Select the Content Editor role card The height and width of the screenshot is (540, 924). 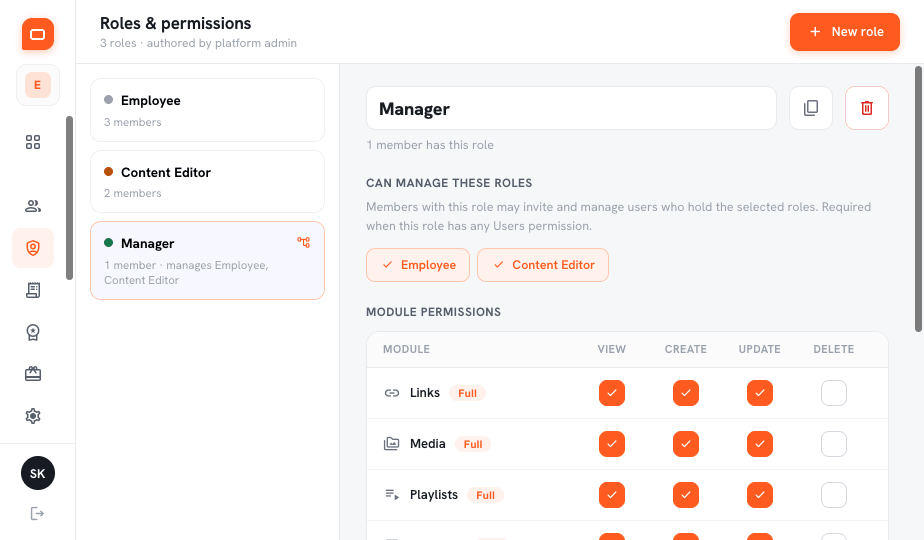[207, 182]
